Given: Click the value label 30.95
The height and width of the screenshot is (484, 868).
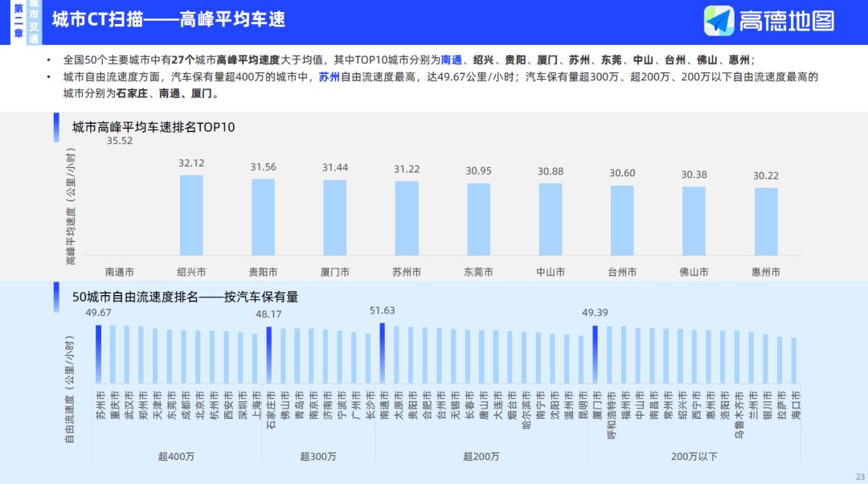Looking at the screenshot, I should pyautogui.click(x=478, y=171).
